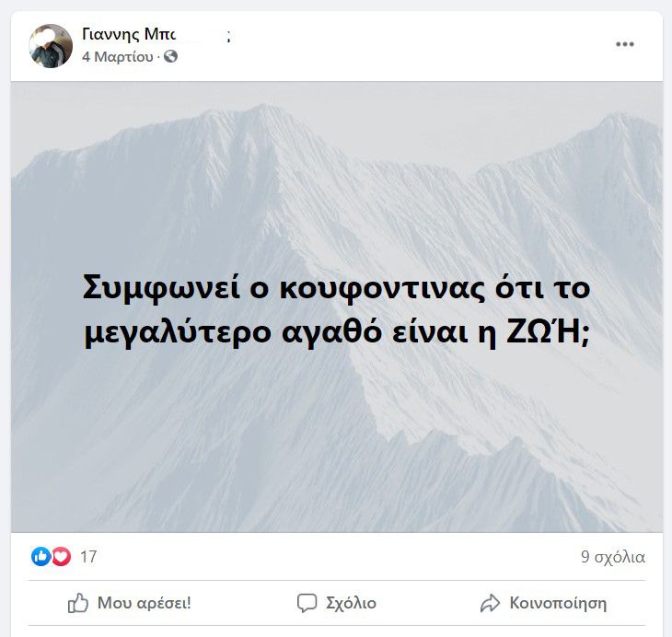Click the line starting μεγαλύτερο αγαθό
The image size is (672, 637).
pos(336,332)
